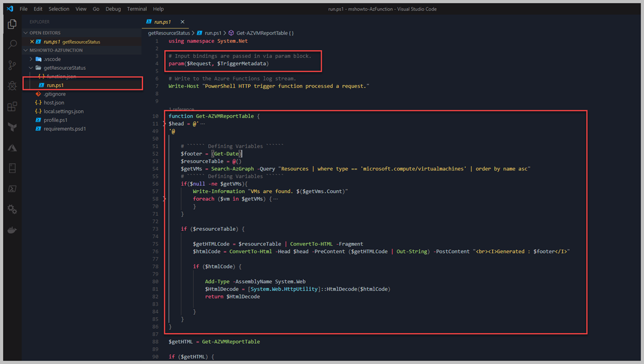Click 'Write-Host' on line 7
The width and height of the screenshot is (644, 364).
tap(184, 86)
